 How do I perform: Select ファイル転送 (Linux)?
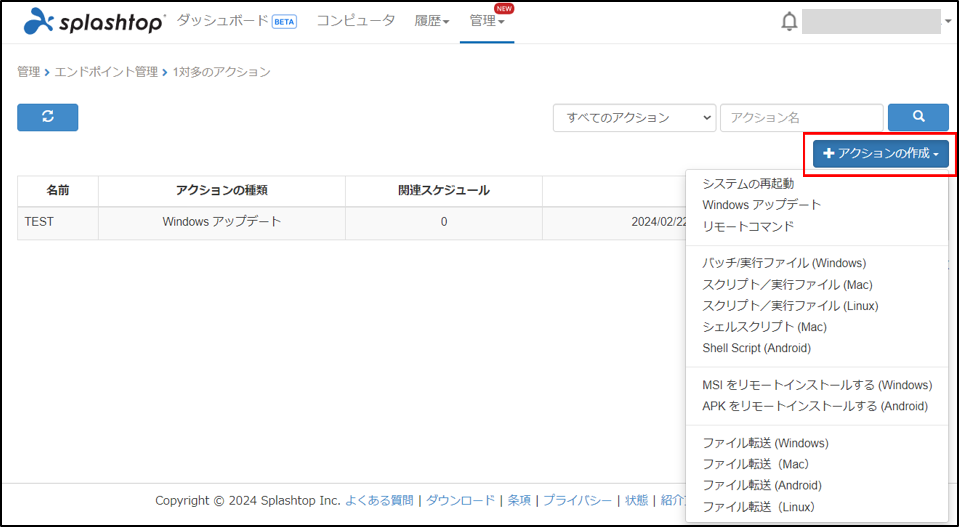click(758, 507)
